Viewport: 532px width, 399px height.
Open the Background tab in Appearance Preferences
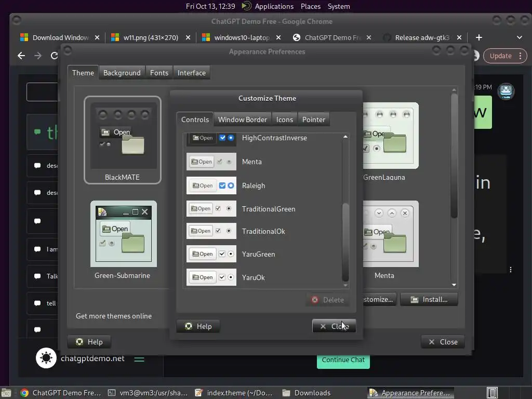122,73
